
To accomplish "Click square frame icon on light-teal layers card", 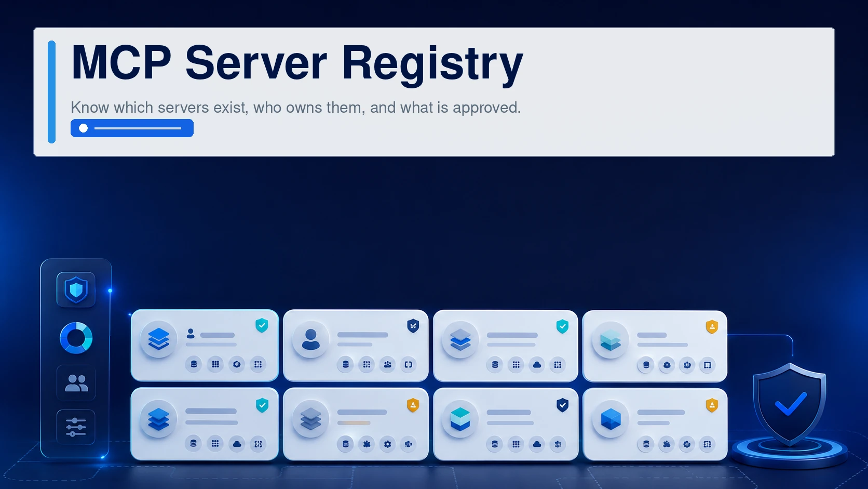I will [707, 365].
